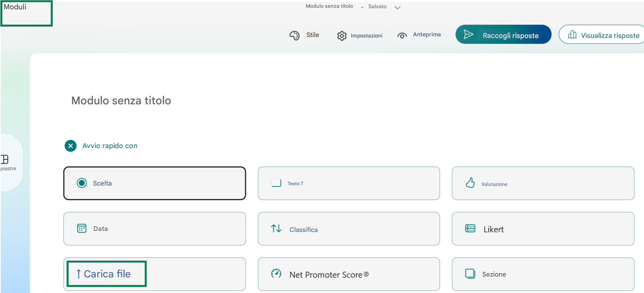Click the Net Promoter Score gauge icon
Screen dimensions: 644x293
point(276,273)
